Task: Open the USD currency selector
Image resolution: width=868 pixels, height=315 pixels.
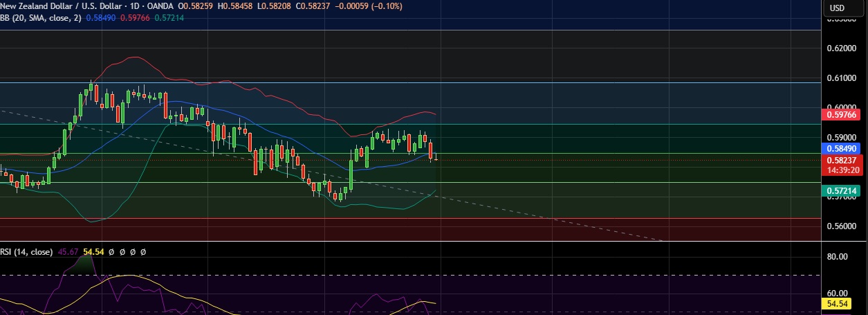Action: 837,8
